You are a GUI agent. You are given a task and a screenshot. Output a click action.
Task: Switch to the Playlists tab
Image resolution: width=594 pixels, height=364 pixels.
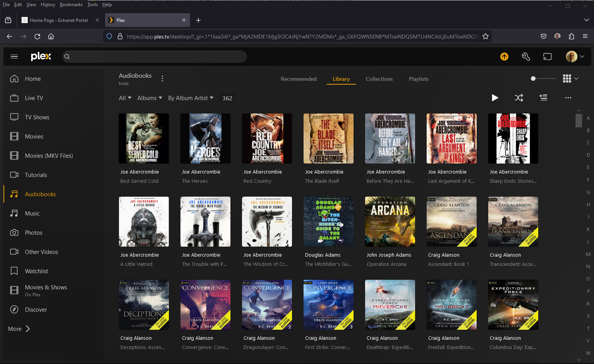[419, 79]
